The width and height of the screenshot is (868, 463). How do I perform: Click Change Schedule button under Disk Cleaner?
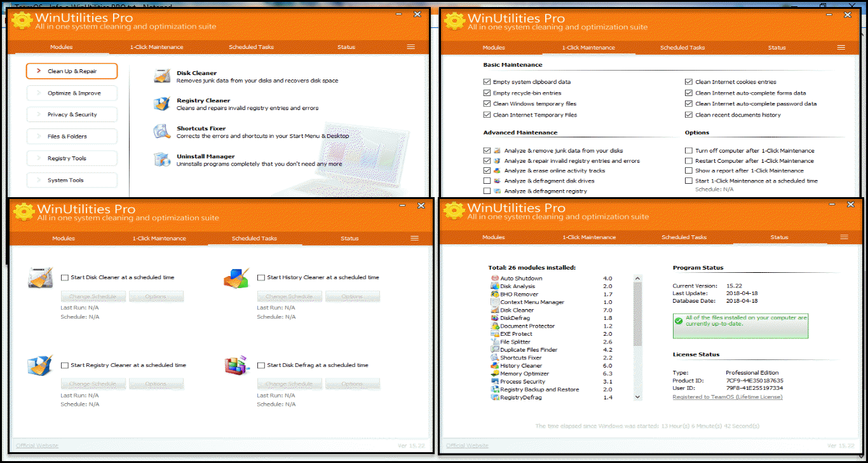[93, 296]
